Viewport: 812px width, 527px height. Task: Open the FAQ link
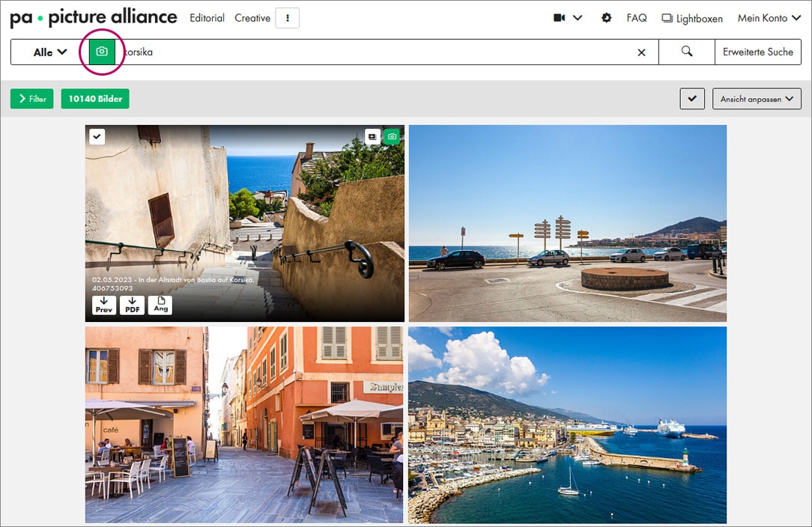637,18
